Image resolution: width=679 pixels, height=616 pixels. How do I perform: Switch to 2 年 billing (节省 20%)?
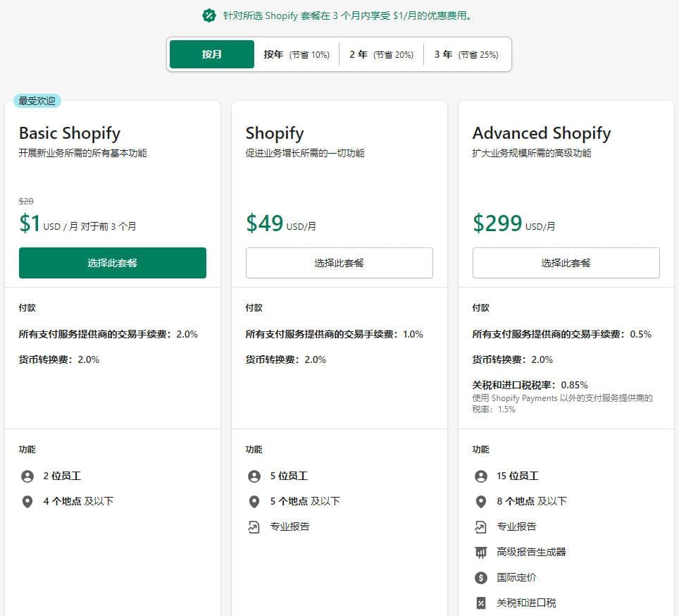click(382, 54)
